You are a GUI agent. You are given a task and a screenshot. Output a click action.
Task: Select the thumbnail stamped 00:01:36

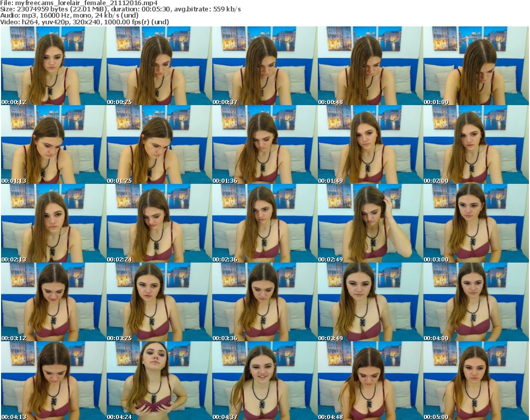[x=264, y=144]
